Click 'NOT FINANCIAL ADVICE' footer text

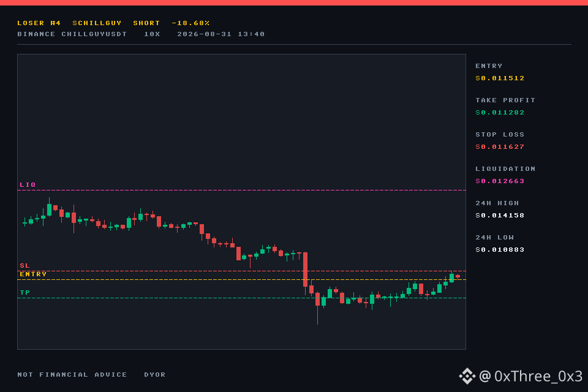pyautogui.click(x=72, y=375)
